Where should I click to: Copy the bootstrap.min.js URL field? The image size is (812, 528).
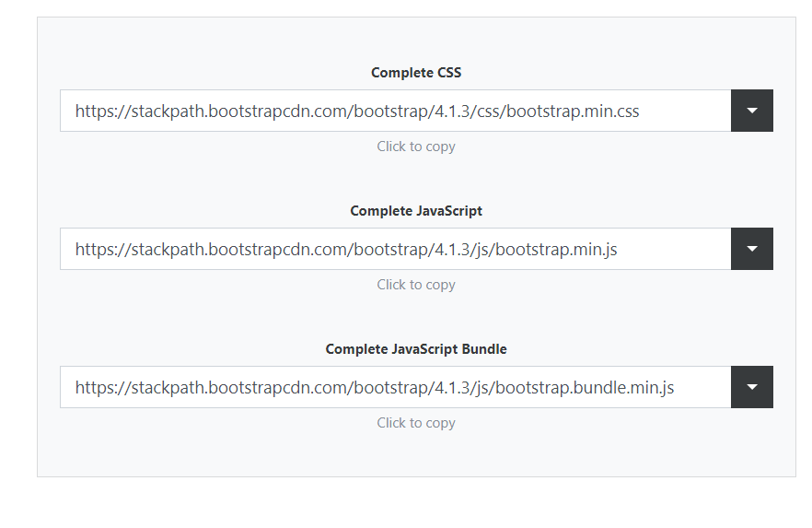point(396,249)
